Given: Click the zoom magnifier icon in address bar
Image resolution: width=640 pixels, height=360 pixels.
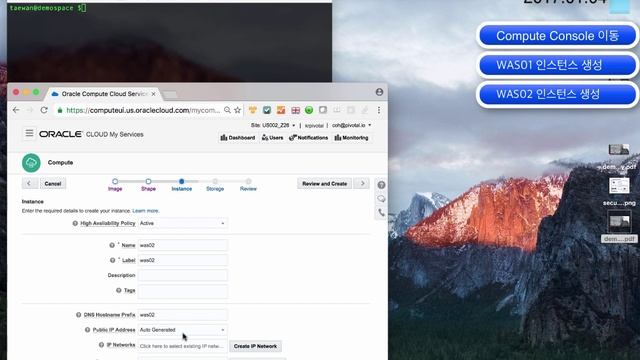Looking at the screenshot, I should [x=227, y=110].
